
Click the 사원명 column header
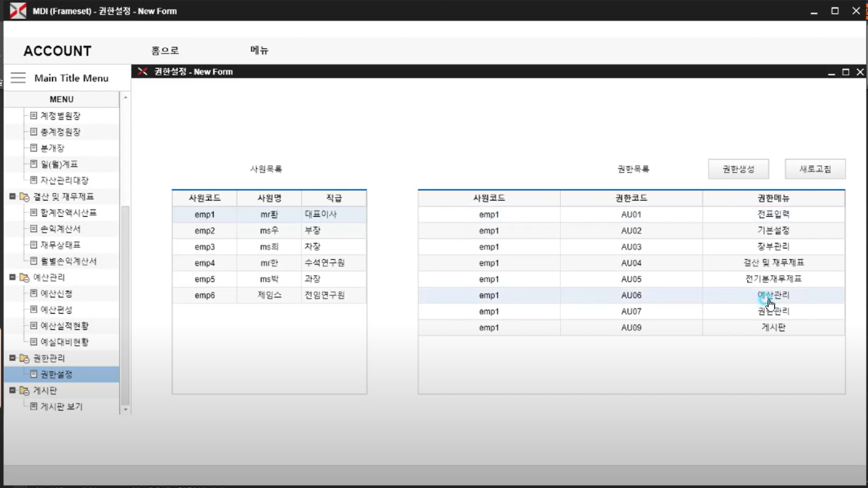[x=269, y=198]
